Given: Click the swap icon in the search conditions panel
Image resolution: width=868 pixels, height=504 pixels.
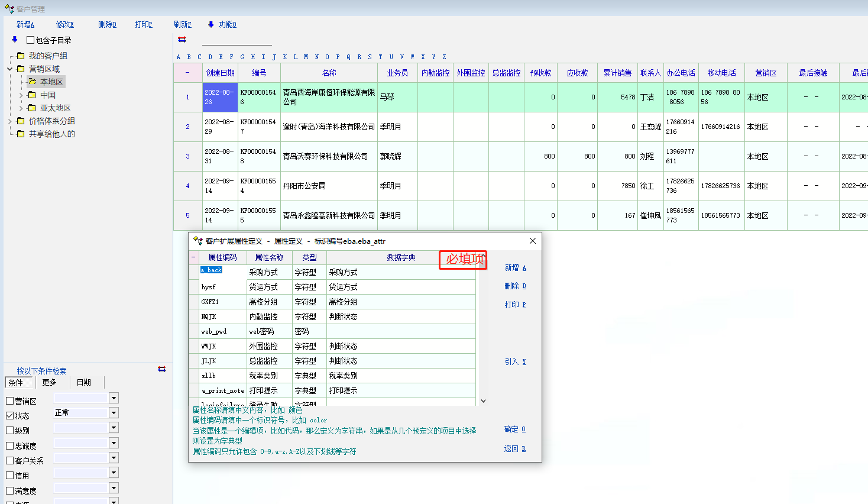Looking at the screenshot, I should [162, 369].
